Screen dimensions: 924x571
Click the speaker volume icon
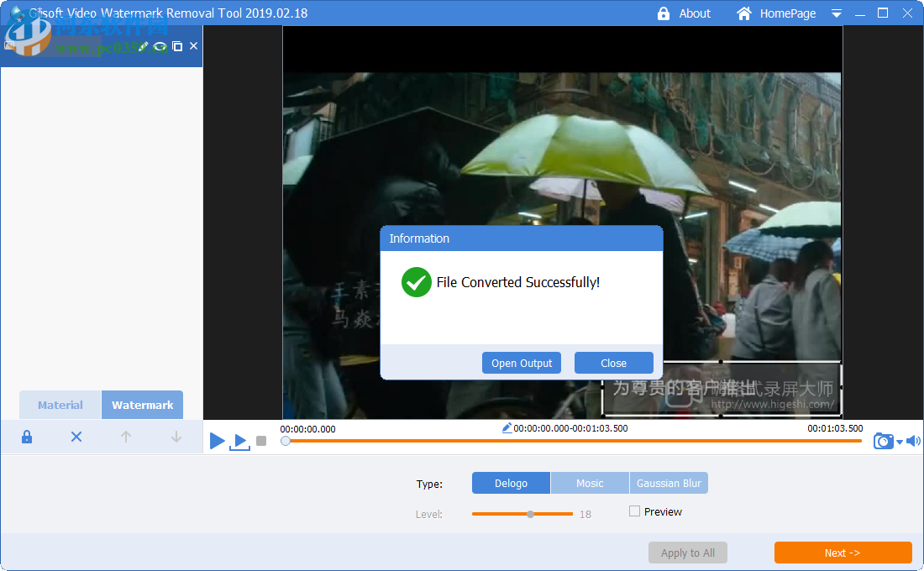pyautogui.click(x=912, y=440)
